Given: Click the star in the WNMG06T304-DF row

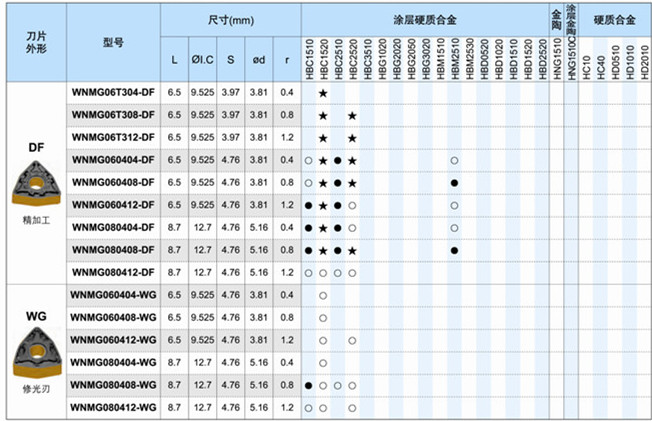Looking at the screenshot, I should pos(323,93).
